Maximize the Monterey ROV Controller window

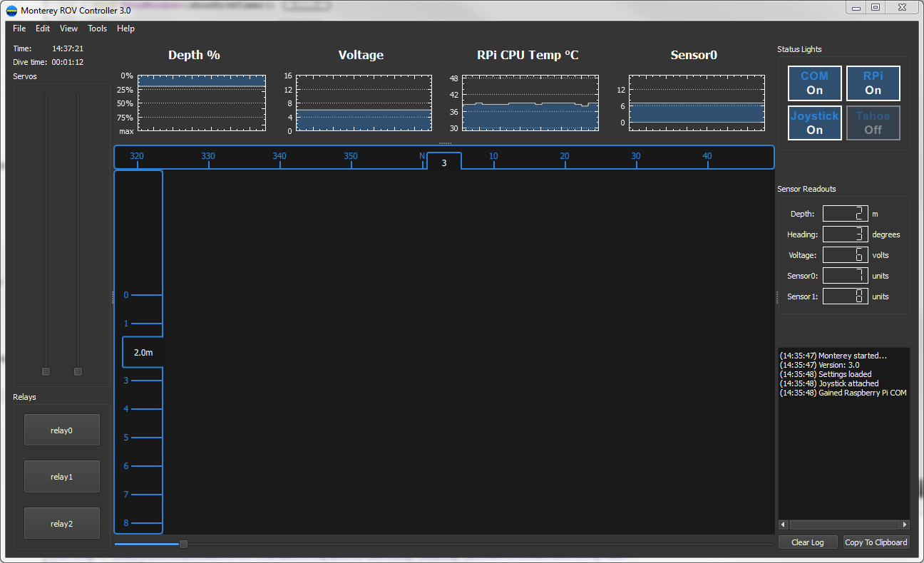[875, 7]
